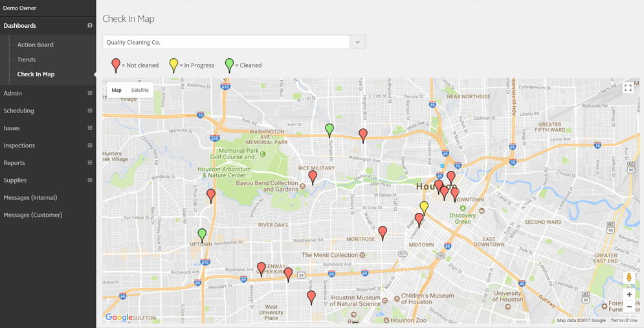Image resolution: width=644 pixels, height=328 pixels.
Task: Click the red pin above West University Place
Action: click(x=311, y=297)
